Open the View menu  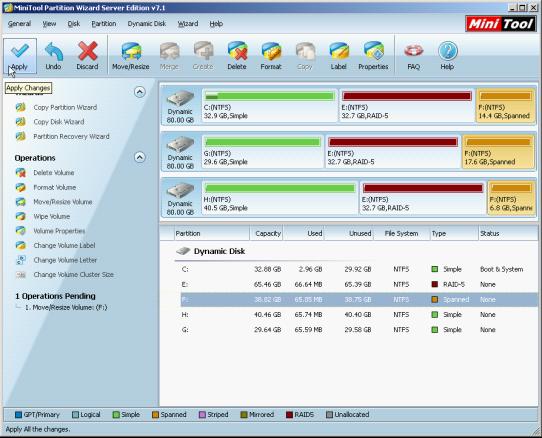[x=49, y=24]
